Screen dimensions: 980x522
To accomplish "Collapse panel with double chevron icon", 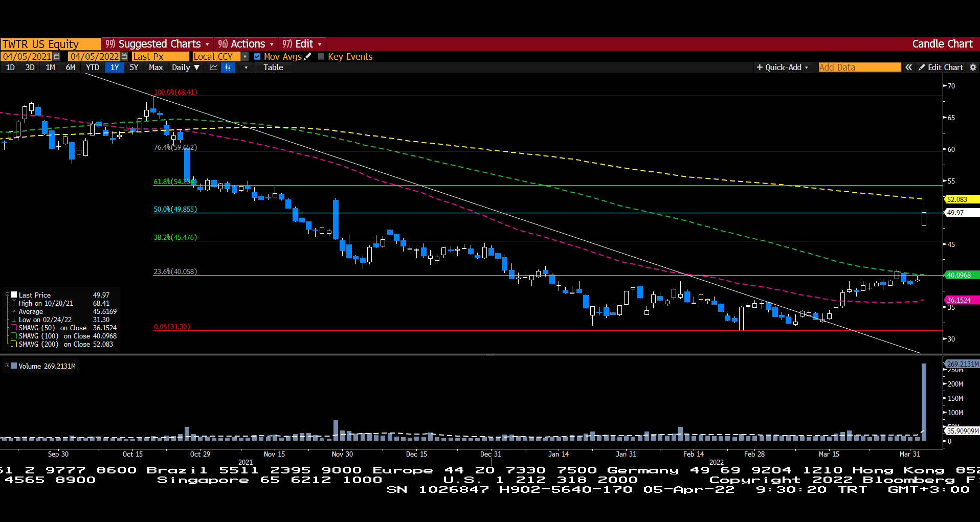I will (x=908, y=67).
